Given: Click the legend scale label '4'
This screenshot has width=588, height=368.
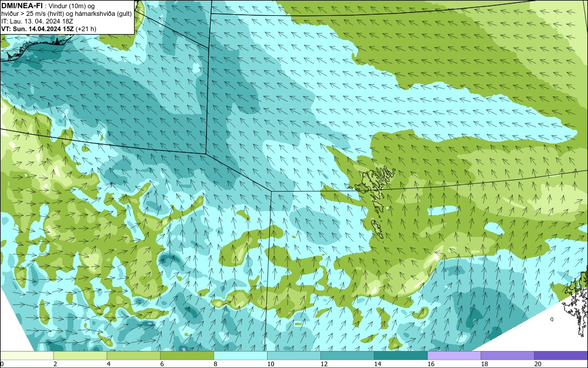Looking at the screenshot, I should click(x=108, y=364).
